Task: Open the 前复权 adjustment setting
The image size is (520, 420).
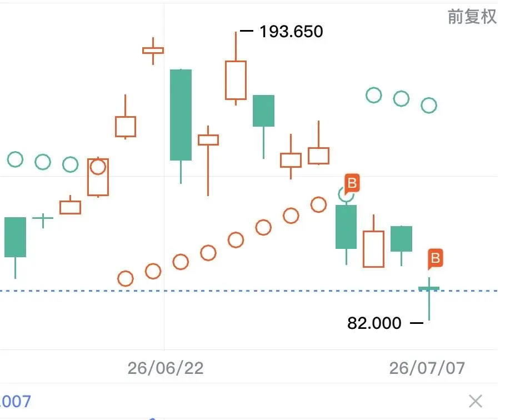Action: click(x=472, y=17)
